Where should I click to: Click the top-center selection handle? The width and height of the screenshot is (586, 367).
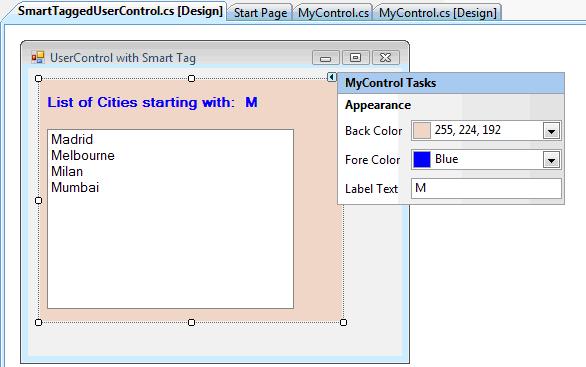point(191,78)
